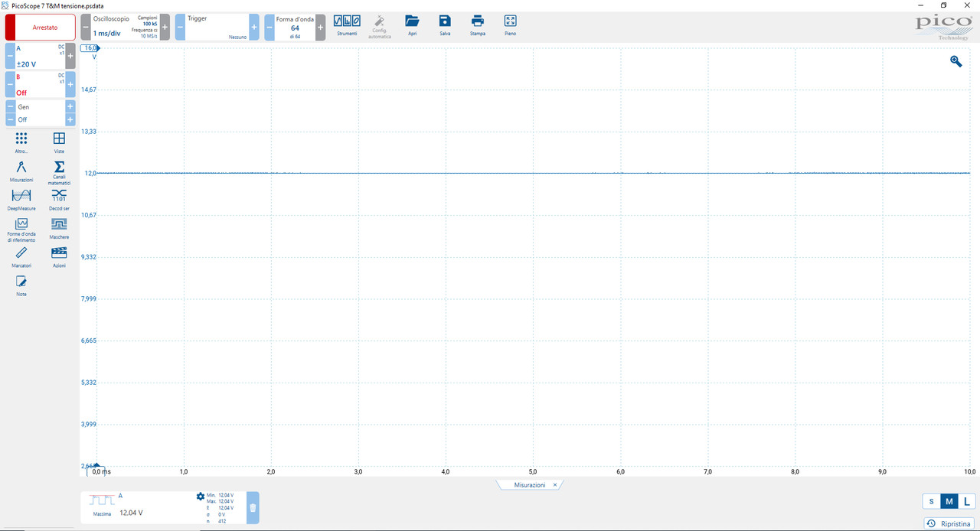Launch the DeepMeasure tool

pos(21,200)
